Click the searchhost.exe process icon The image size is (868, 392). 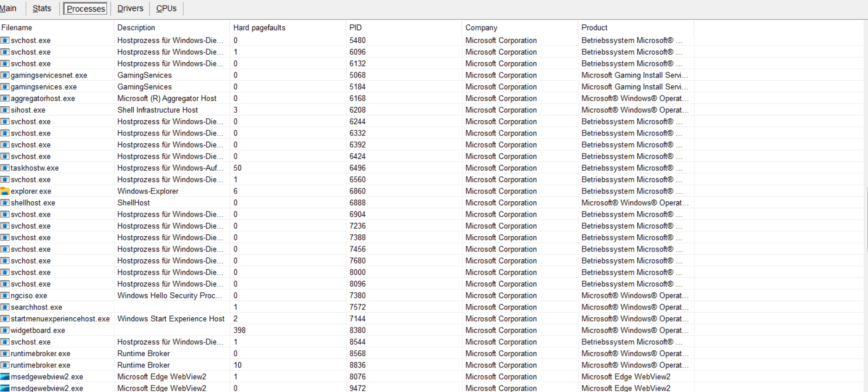(x=5, y=307)
